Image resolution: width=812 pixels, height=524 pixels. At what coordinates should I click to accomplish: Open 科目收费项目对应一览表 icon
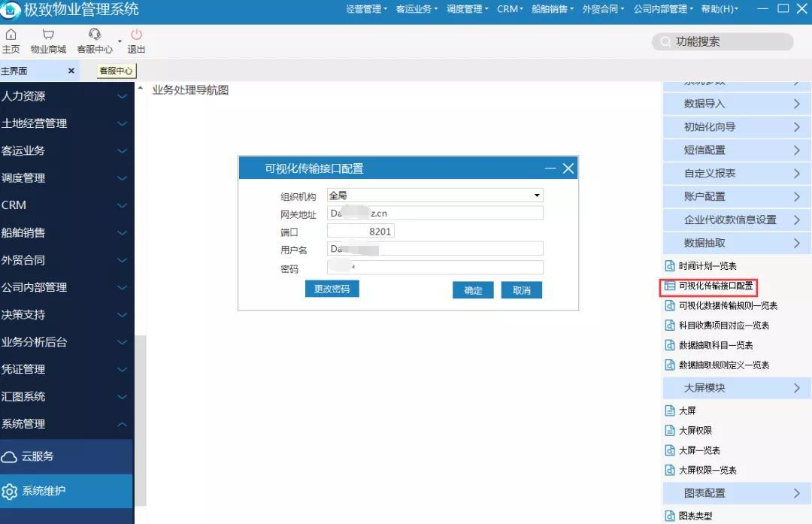(x=670, y=326)
